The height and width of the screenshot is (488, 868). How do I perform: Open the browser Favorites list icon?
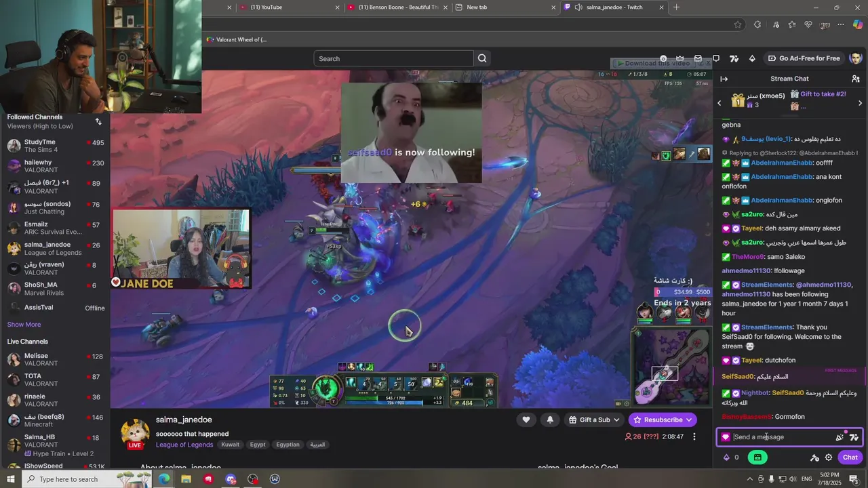click(792, 24)
